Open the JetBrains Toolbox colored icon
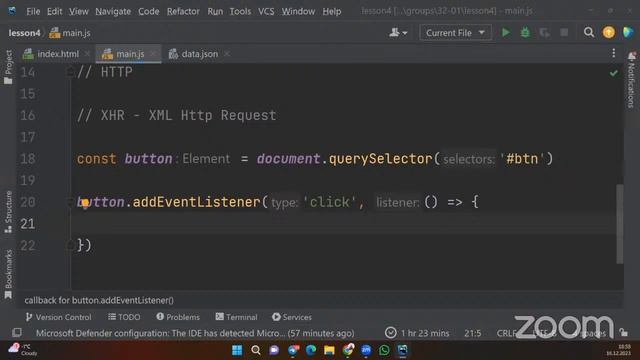 tap(628, 32)
